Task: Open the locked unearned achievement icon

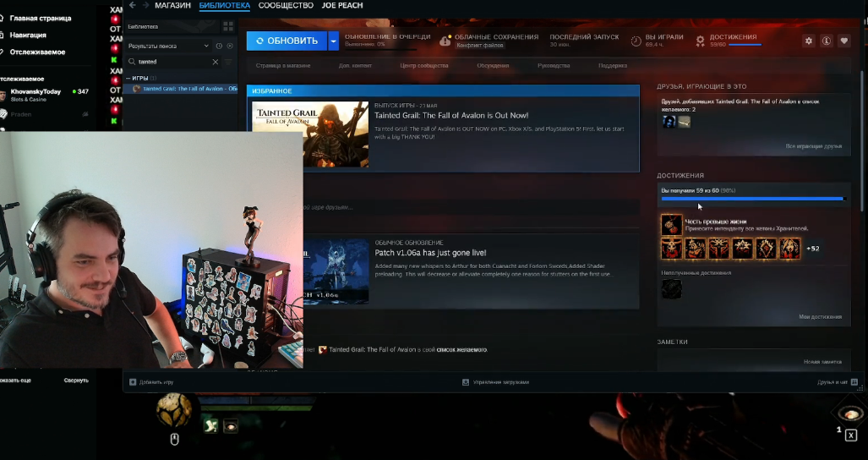Action: [671, 289]
